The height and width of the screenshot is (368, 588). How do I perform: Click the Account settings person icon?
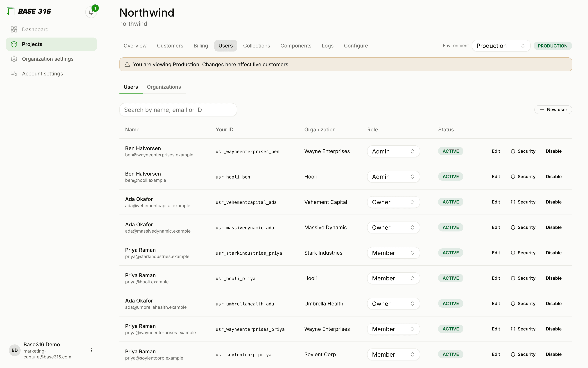click(x=14, y=73)
